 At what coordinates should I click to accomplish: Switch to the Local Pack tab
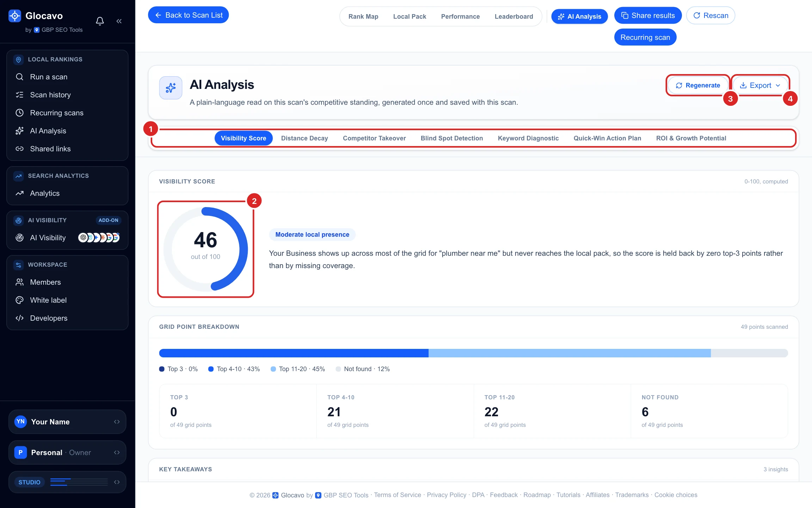(x=410, y=17)
